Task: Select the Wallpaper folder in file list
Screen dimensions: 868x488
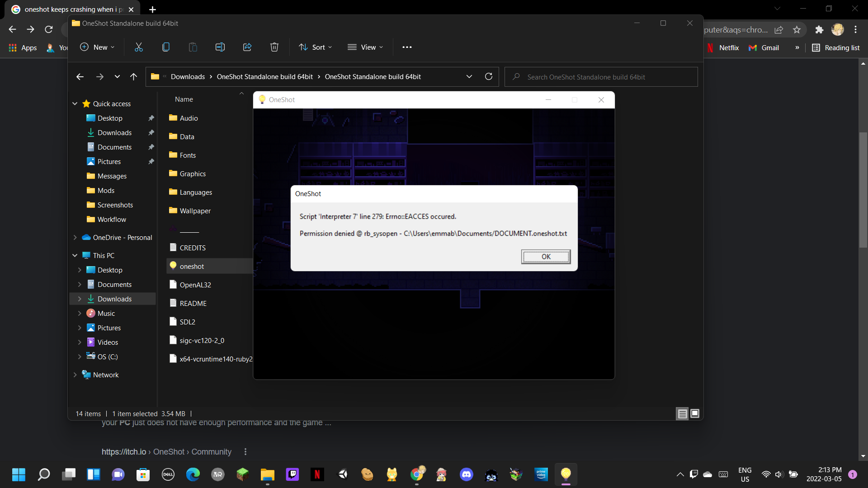Action: [x=195, y=211]
